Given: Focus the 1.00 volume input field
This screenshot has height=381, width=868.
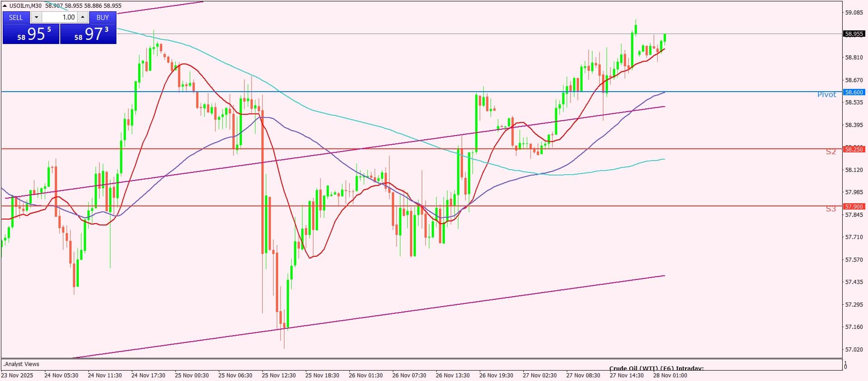Looking at the screenshot, I should 59,17.
